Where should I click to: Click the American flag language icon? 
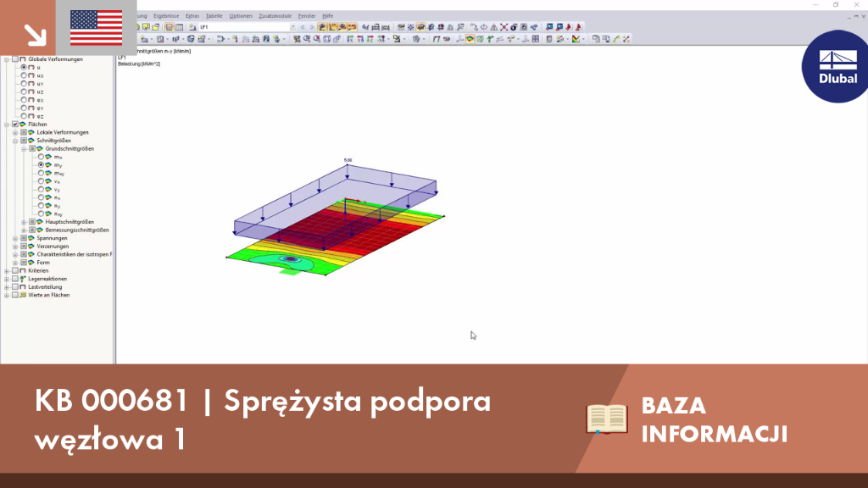coord(97,28)
